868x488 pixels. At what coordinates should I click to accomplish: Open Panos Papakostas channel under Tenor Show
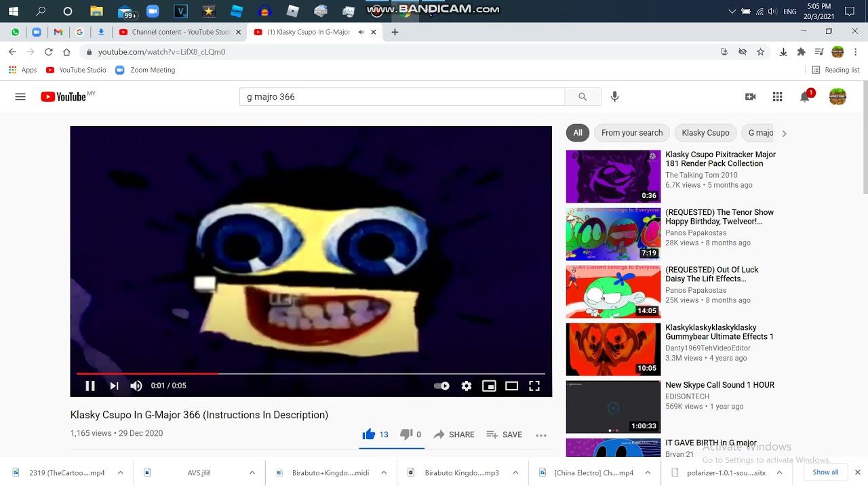(696, 232)
